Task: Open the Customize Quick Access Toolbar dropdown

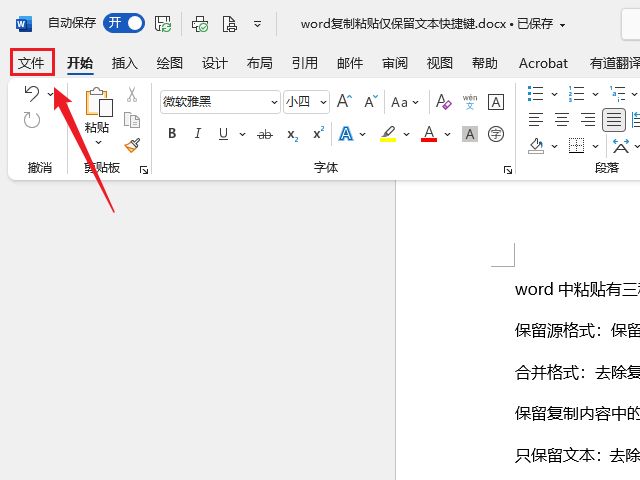Action: coord(258,24)
